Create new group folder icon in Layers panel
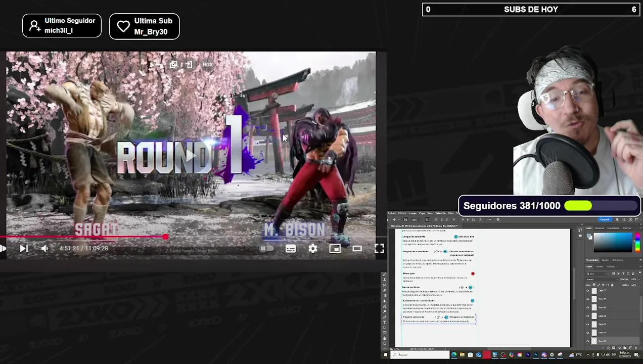 [x=625, y=348]
